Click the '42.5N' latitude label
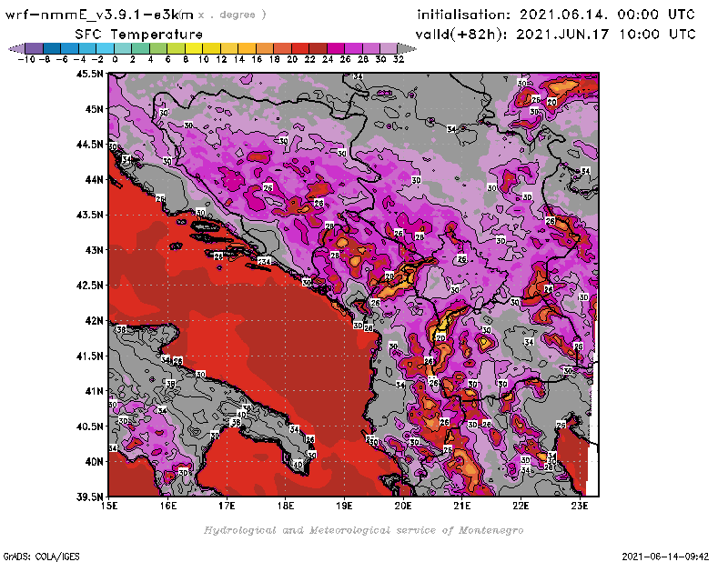 [89, 286]
